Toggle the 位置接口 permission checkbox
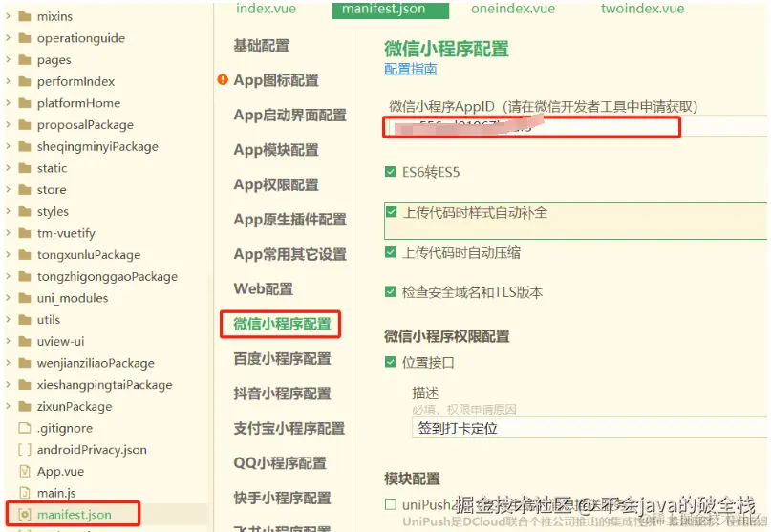 [x=391, y=362]
